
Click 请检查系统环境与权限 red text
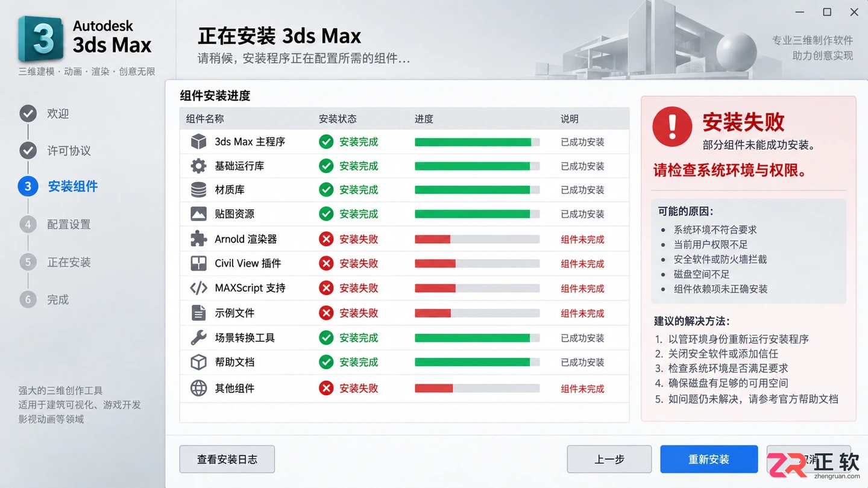730,170
